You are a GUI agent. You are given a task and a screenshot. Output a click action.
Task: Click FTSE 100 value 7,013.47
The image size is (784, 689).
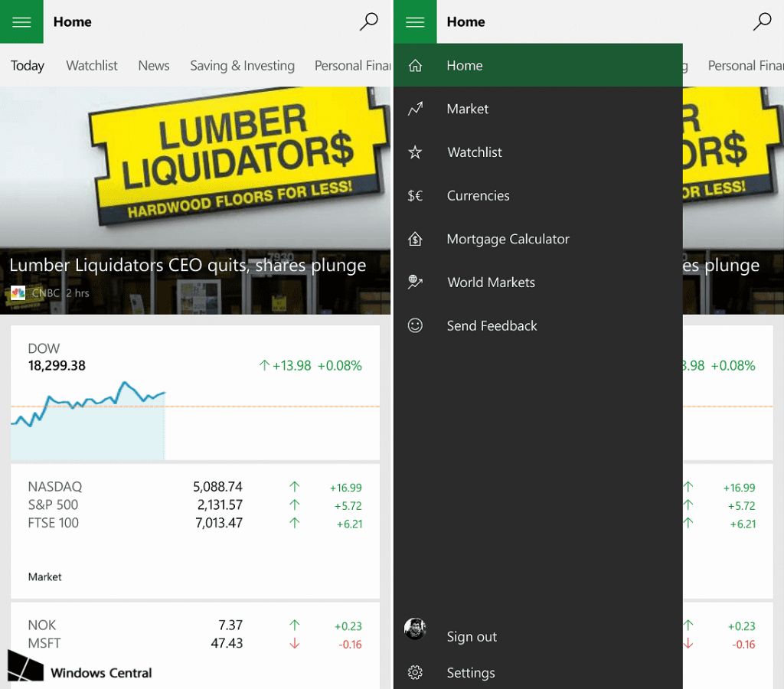219,523
